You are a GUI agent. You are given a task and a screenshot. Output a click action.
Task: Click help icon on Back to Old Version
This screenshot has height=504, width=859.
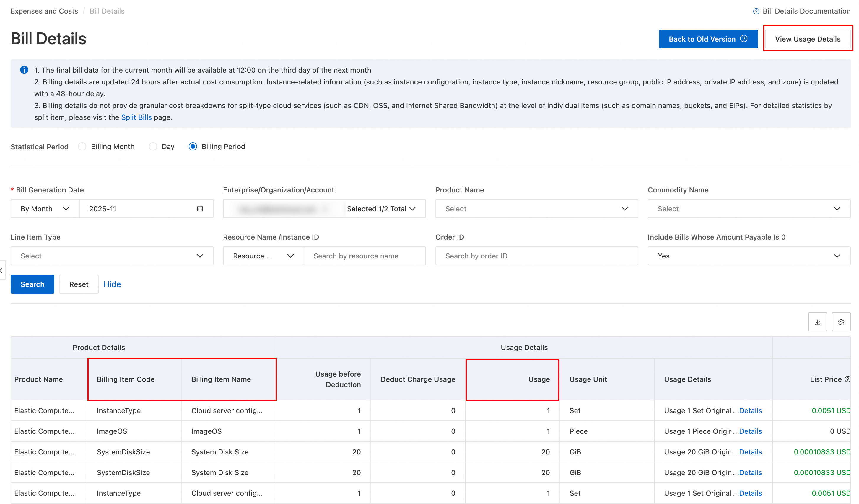coord(744,39)
